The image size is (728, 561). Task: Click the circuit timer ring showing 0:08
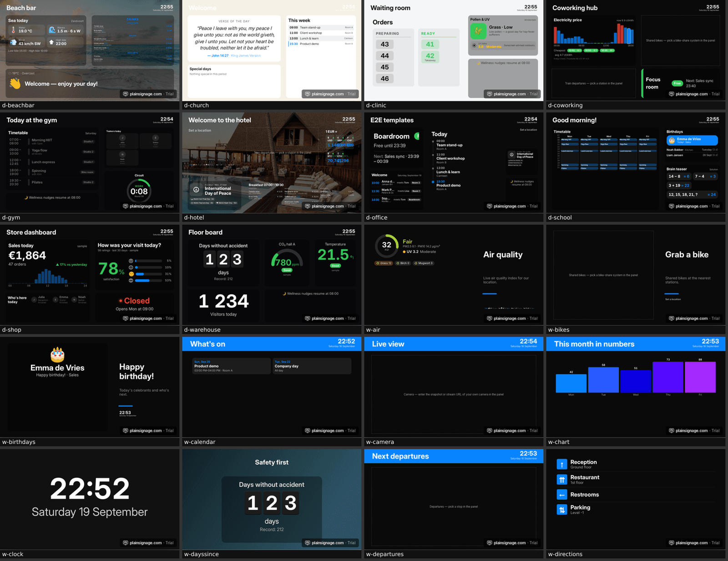[139, 191]
